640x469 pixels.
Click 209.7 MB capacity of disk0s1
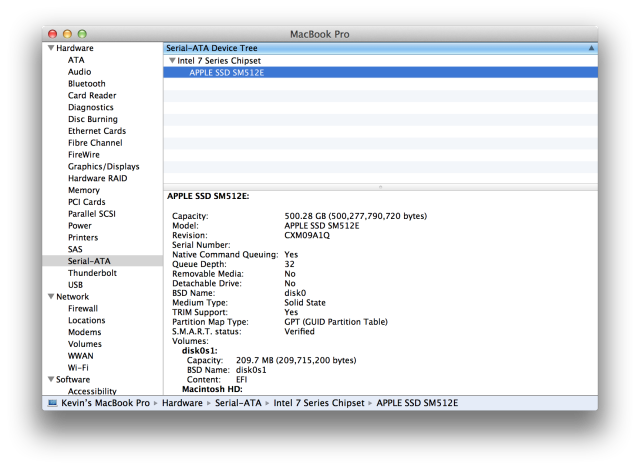296,360
